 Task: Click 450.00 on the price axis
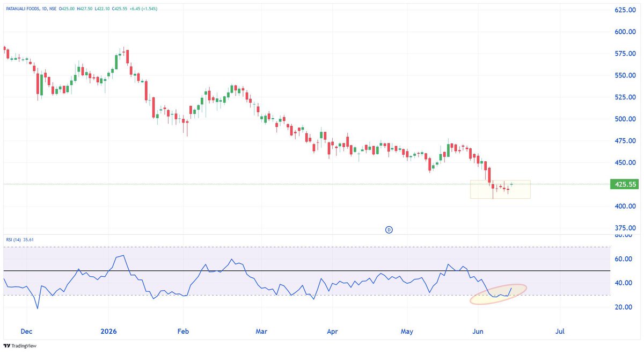624,163
